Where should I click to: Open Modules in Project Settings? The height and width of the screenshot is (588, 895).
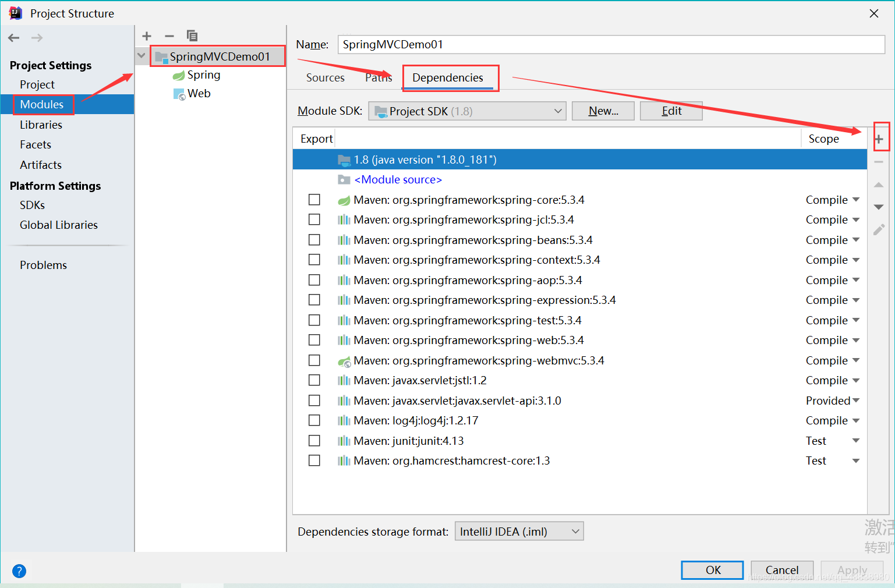41,105
